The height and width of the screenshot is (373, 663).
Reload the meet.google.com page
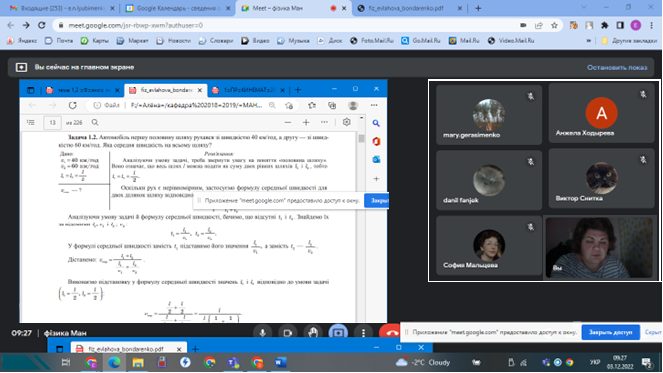pyautogui.click(x=41, y=25)
